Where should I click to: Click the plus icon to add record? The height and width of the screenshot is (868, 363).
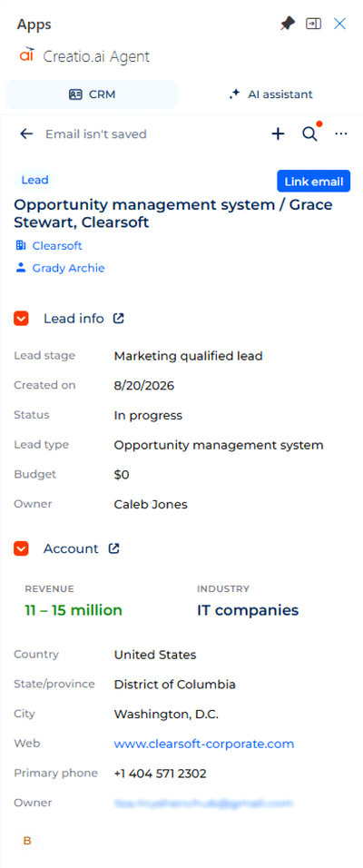(278, 134)
